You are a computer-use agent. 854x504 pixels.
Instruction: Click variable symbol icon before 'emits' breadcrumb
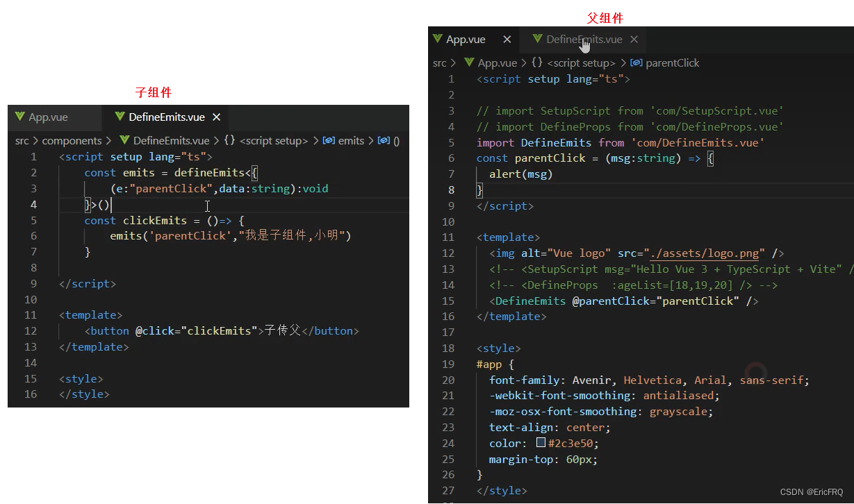329,140
